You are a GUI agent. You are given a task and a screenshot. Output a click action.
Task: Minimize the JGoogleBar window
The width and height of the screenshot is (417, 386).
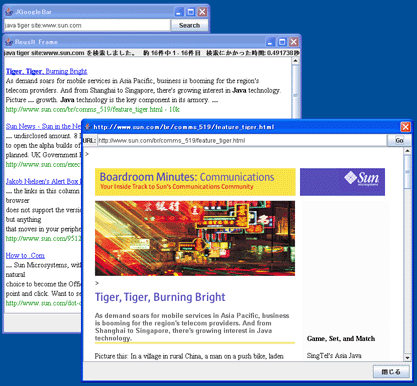coord(179,12)
